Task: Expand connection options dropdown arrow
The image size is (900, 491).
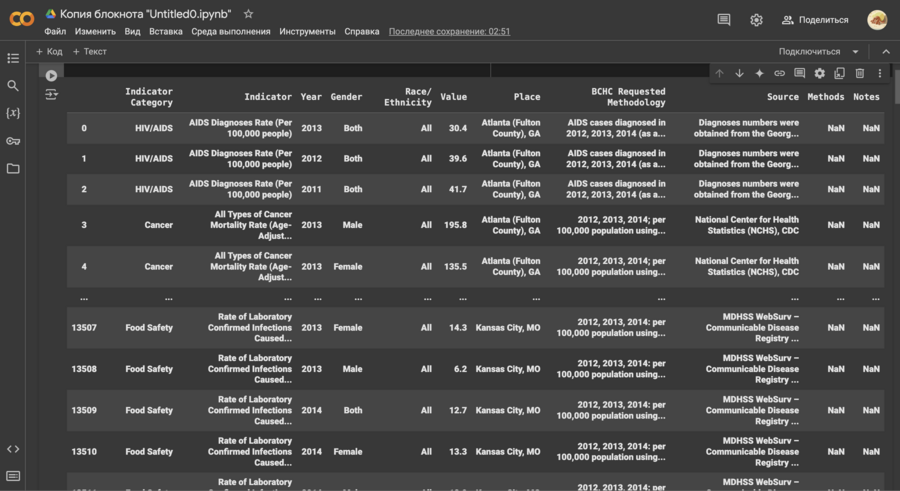Action: 855,52
